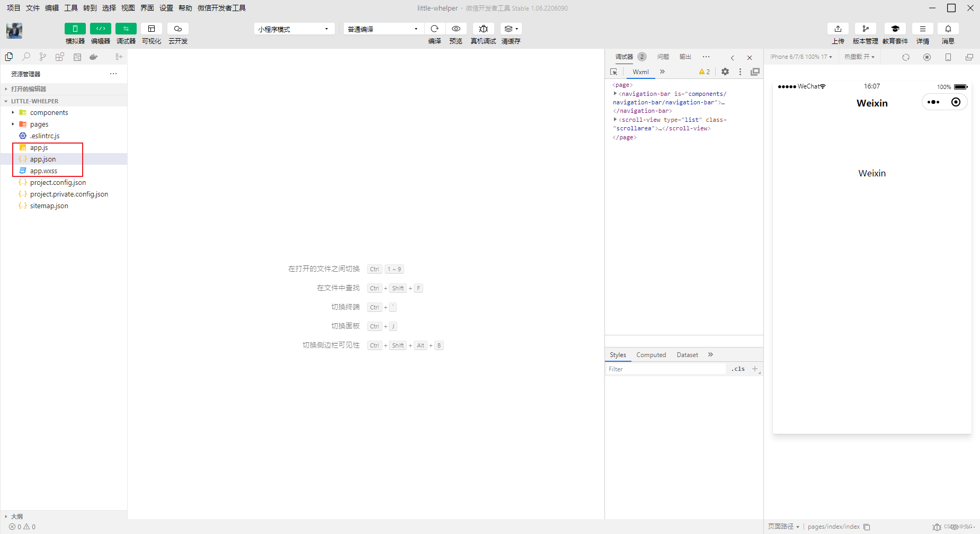Toggle the 模拟器 simulator panel button
980x534 pixels.
point(75,29)
